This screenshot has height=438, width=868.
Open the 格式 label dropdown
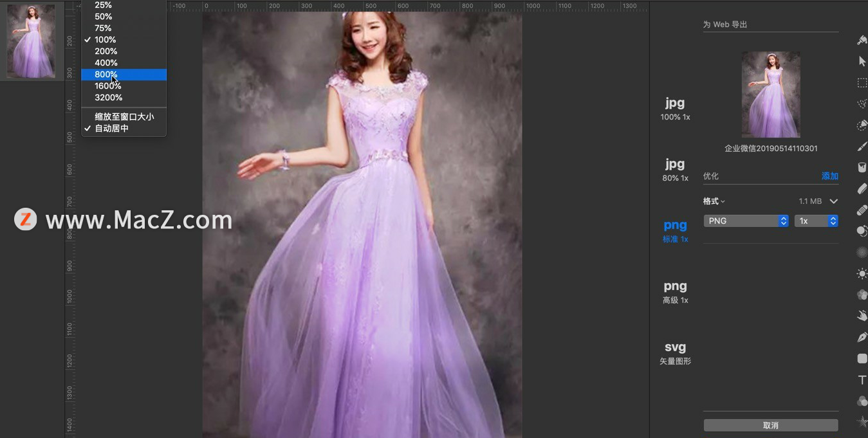pos(714,201)
